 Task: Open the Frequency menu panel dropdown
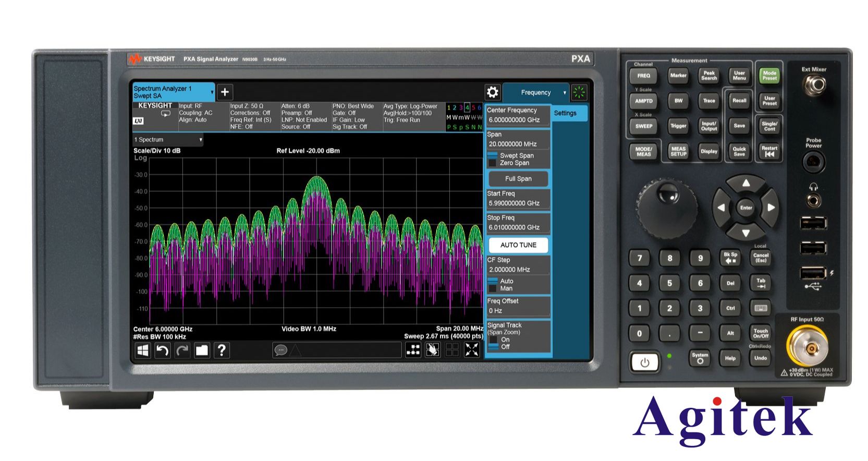pyautogui.click(x=565, y=93)
